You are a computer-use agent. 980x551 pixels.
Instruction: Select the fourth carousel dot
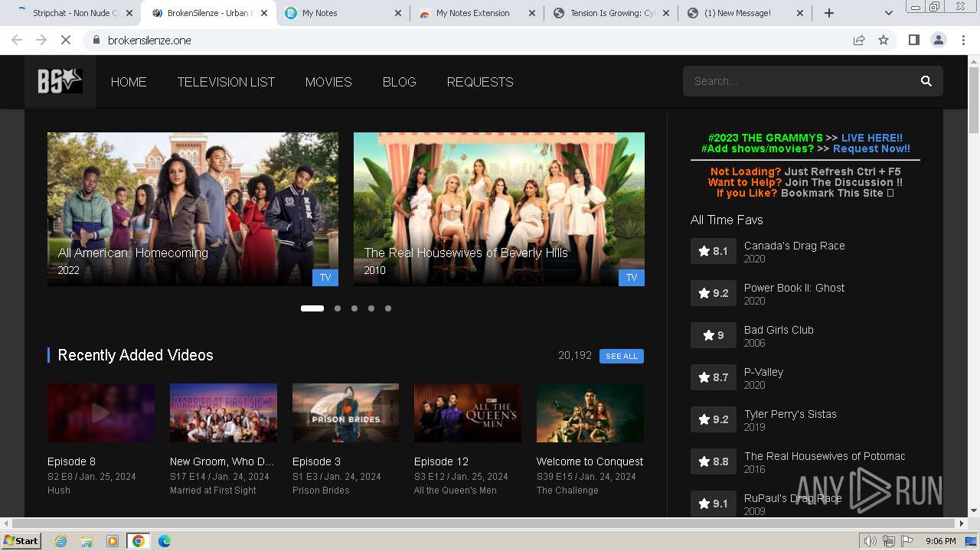(371, 308)
